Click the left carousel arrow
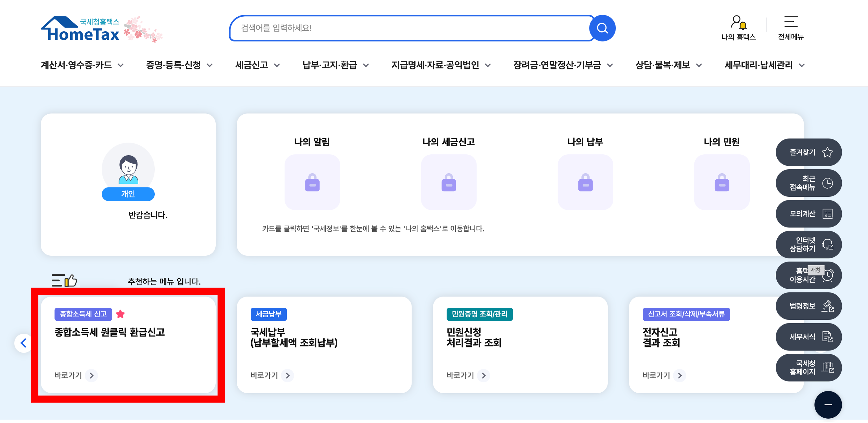 [x=23, y=343]
